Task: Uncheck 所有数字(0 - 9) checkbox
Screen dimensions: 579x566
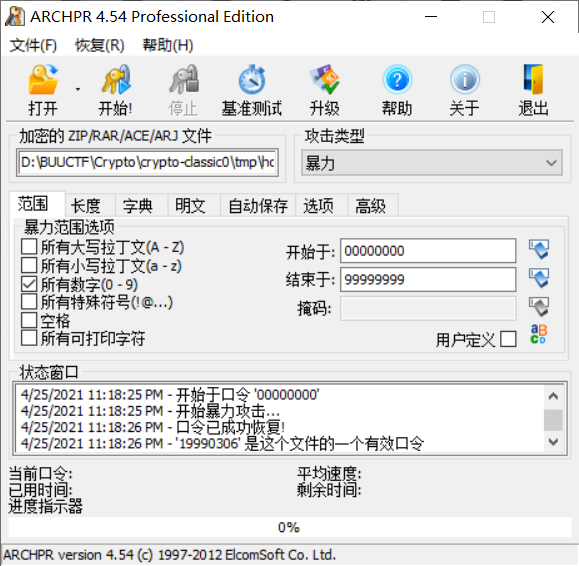Action: pyautogui.click(x=29, y=284)
